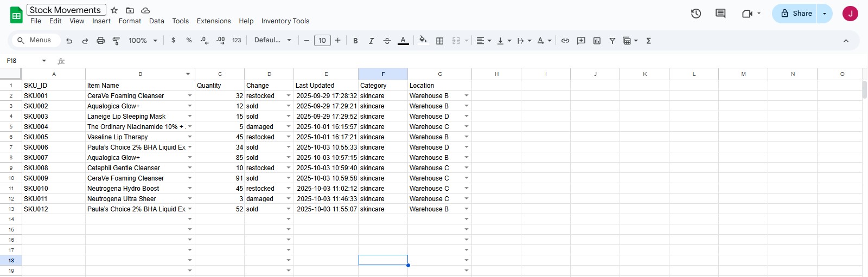Toggle italic formatting
Screen dimensions: 868x277
click(x=371, y=41)
